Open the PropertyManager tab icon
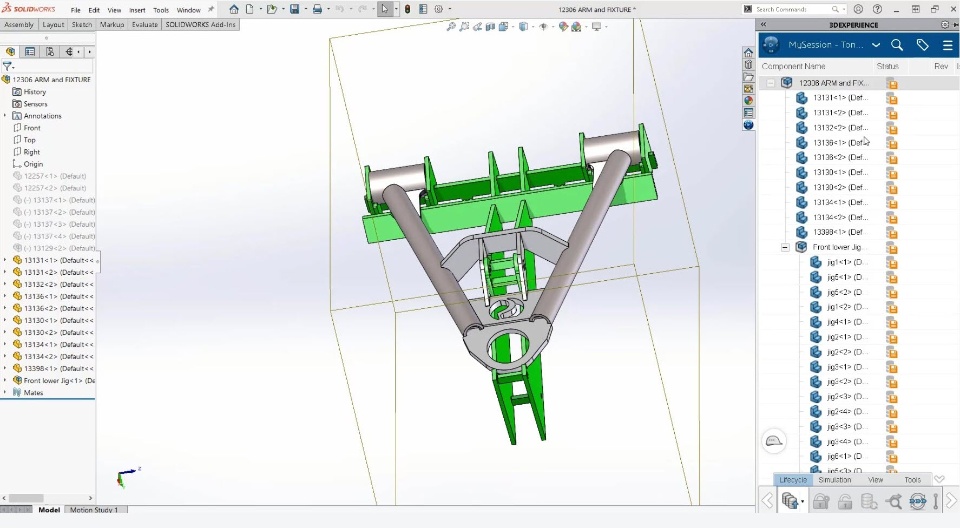This screenshot has width=960, height=528. (x=30, y=51)
